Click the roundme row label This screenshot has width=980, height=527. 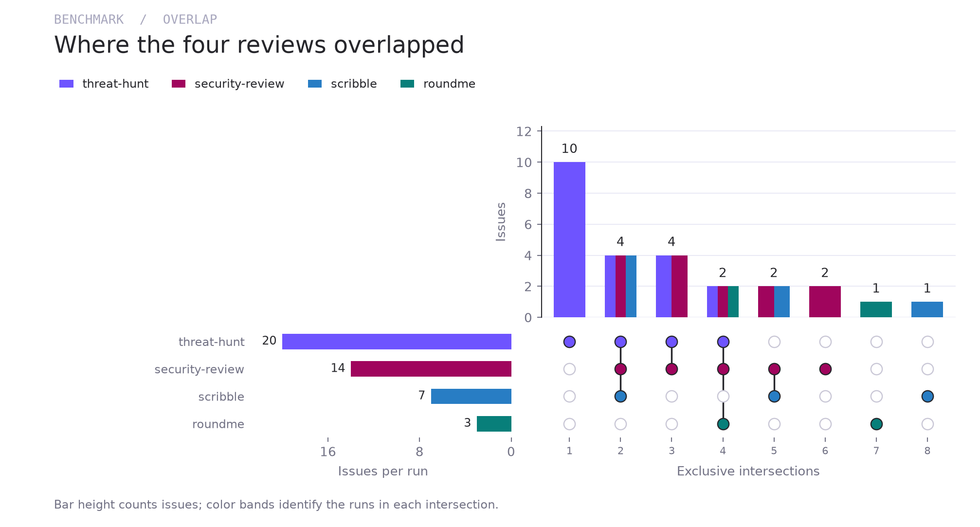click(x=218, y=424)
